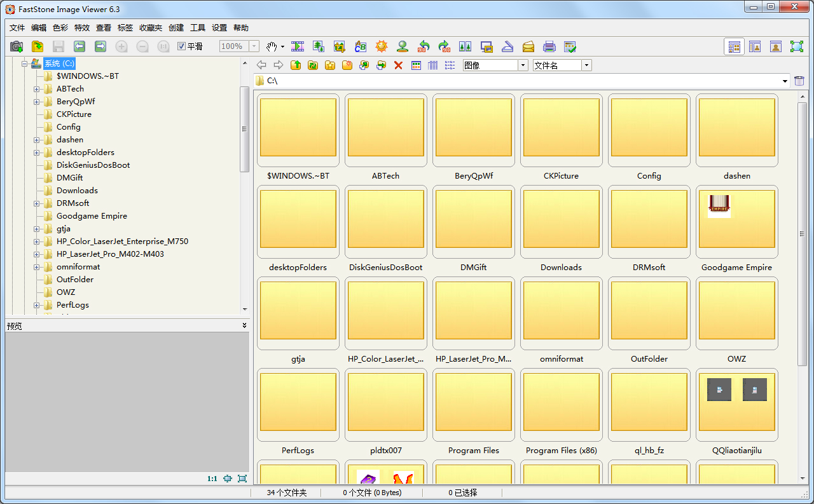Open the resize image tool icon
This screenshot has width=814, height=504.
coord(319,46)
